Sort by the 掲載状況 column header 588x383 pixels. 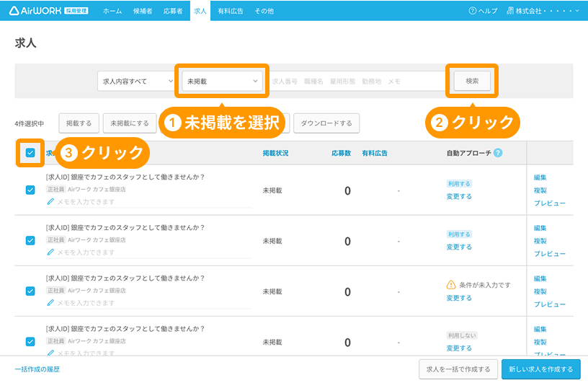tap(275, 153)
